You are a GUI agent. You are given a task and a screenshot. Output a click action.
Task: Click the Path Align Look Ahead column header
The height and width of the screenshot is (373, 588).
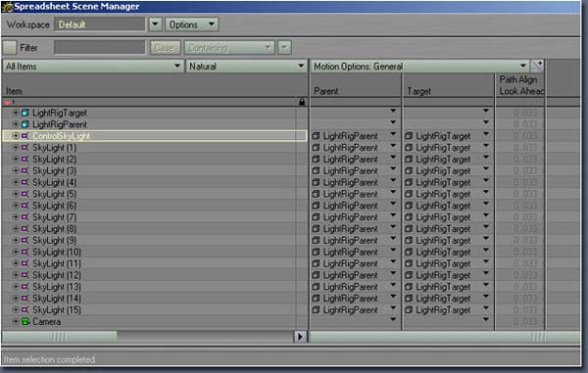tap(520, 86)
